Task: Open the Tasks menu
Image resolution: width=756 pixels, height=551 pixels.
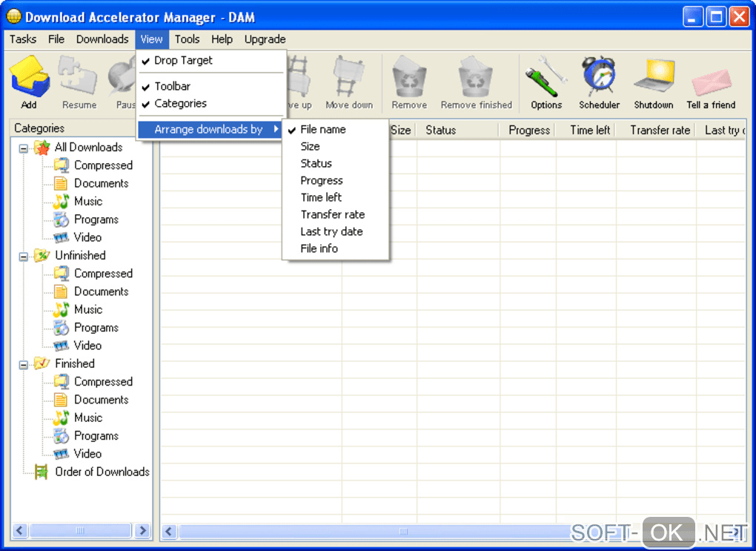Action: click(x=23, y=39)
